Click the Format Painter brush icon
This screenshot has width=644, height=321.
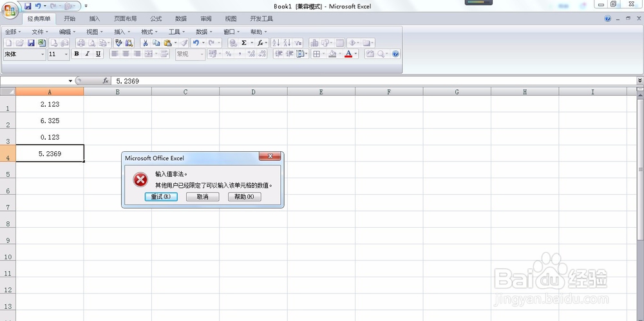[x=184, y=42]
